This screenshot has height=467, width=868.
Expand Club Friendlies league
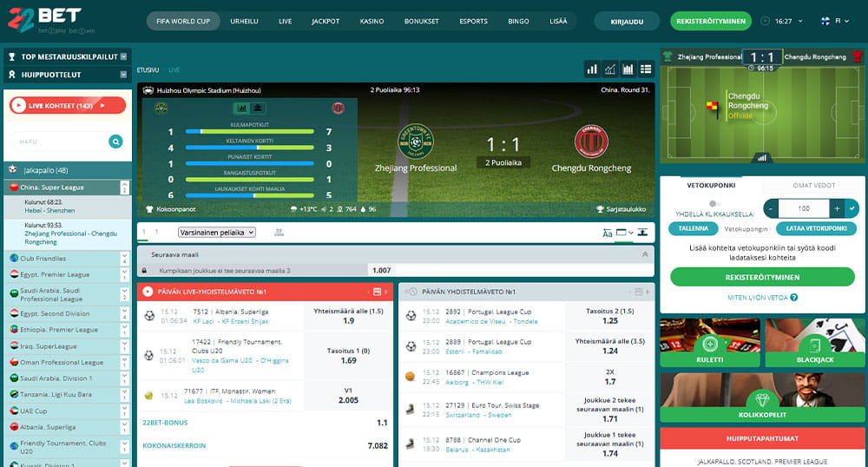tap(124, 259)
